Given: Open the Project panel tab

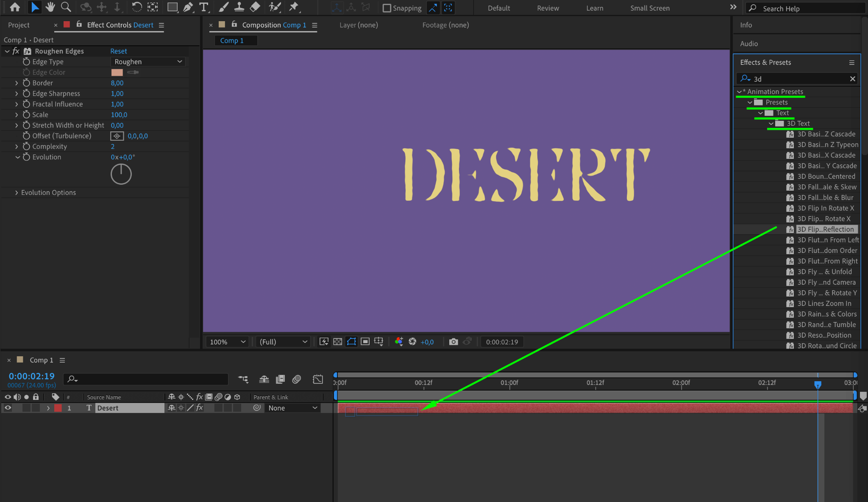Looking at the screenshot, I should click(19, 25).
